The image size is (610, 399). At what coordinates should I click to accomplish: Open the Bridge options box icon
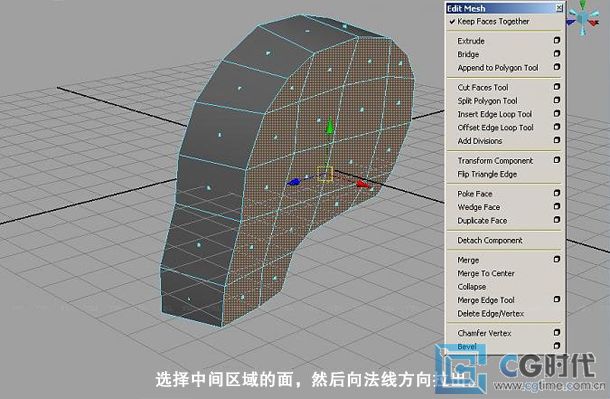pos(557,54)
